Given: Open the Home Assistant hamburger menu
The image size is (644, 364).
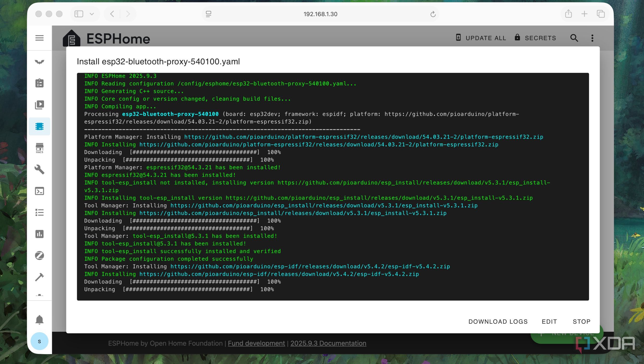Looking at the screenshot, I should tap(39, 38).
